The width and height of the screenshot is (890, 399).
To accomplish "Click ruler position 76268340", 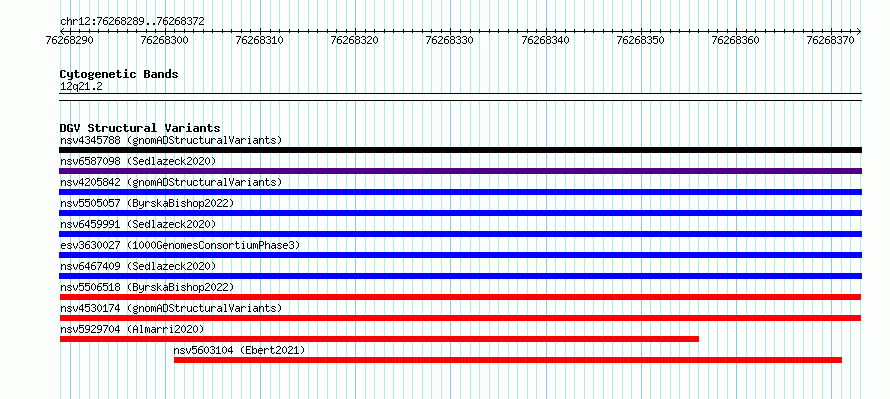I will pos(546,40).
